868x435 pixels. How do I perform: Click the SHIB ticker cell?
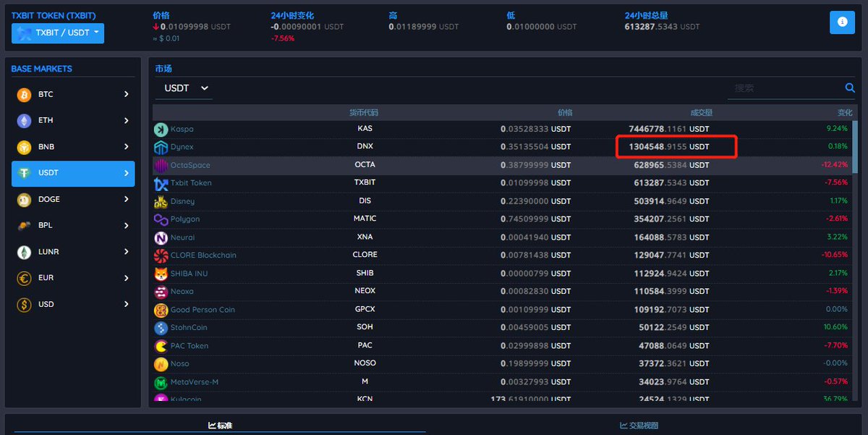coord(365,273)
